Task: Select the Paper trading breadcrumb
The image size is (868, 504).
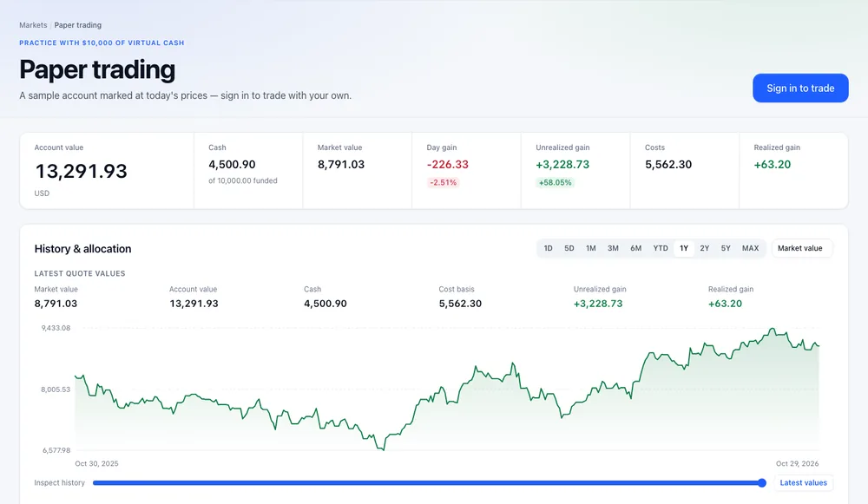Action: click(77, 25)
